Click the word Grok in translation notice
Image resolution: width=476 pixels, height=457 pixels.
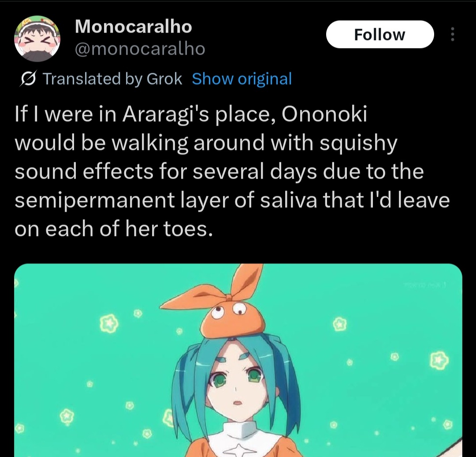(x=164, y=79)
